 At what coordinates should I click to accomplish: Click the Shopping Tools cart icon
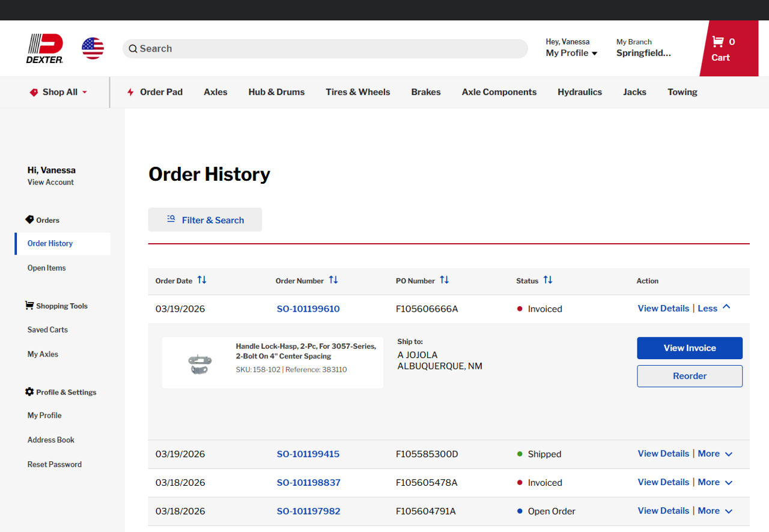(x=29, y=306)
